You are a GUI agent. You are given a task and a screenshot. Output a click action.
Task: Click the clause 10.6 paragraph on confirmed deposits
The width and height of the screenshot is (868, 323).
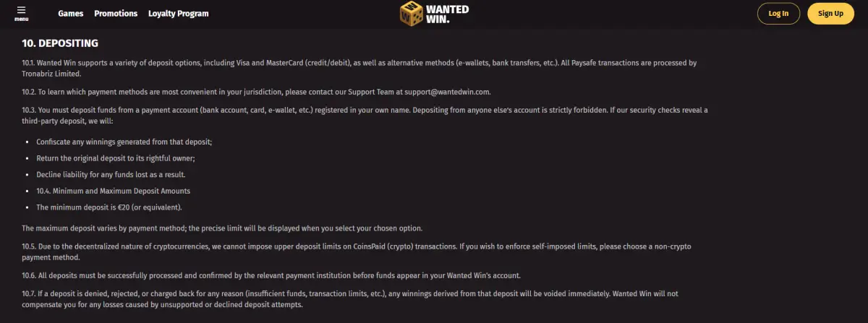[x=271, y=275]
